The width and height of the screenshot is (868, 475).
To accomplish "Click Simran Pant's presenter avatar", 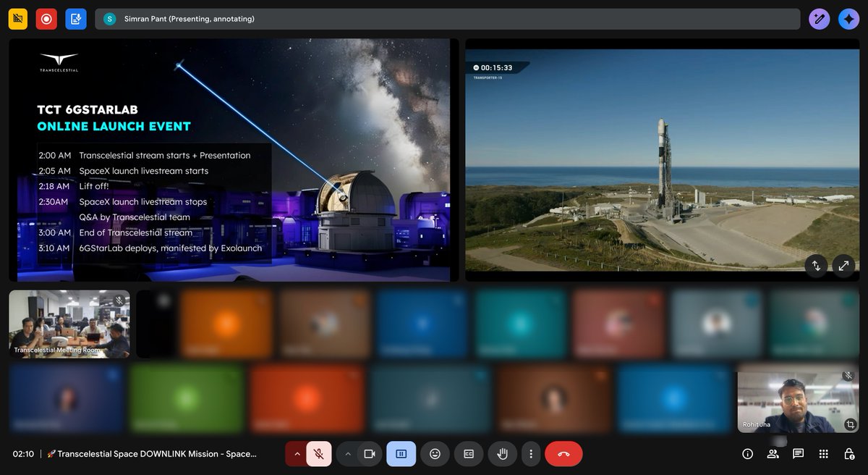I will pyautogui.click(x=110, y=19).
